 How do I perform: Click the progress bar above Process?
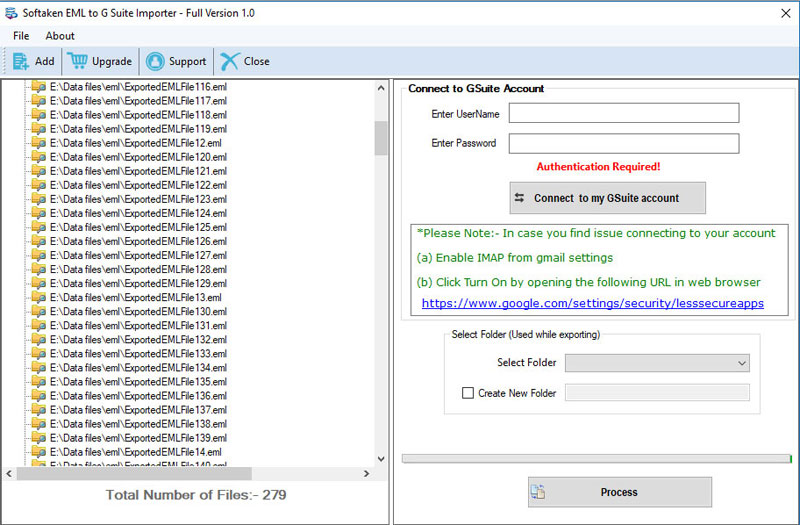coord(596,459)
